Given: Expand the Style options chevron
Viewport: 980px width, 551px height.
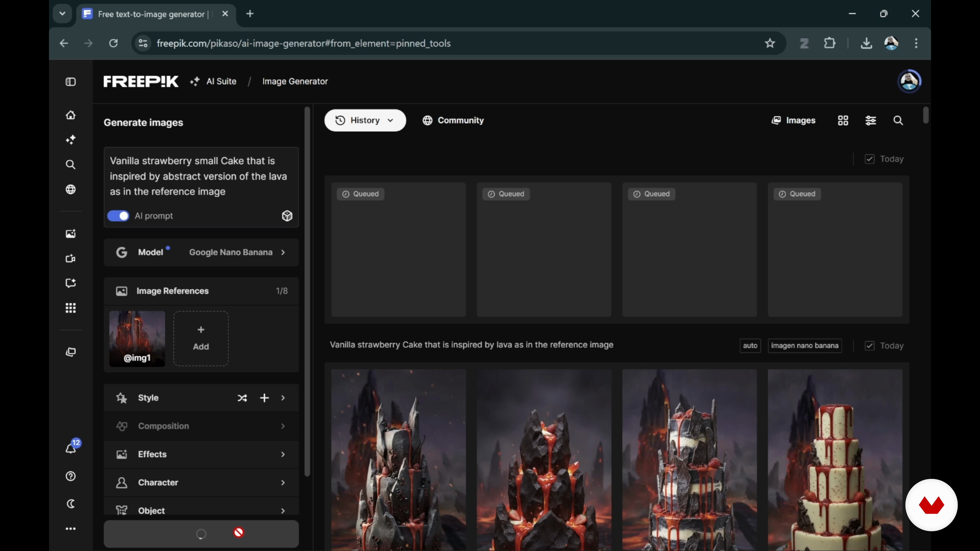Looking at the screenshot, I should (x=283, y=398).
